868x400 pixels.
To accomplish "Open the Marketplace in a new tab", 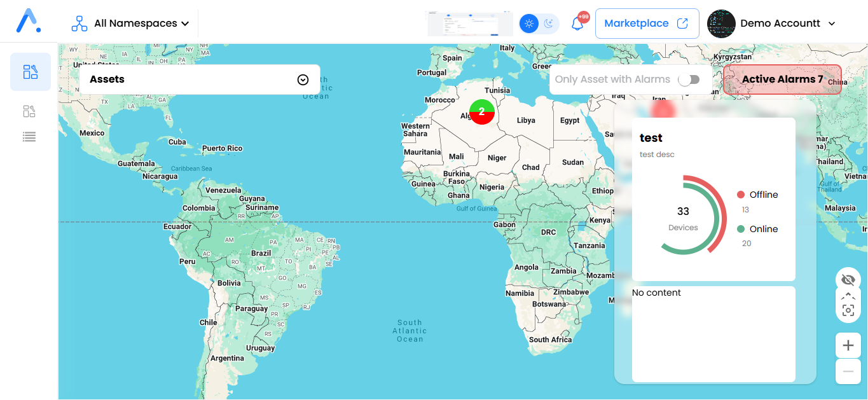I will (x=647, y=23).
